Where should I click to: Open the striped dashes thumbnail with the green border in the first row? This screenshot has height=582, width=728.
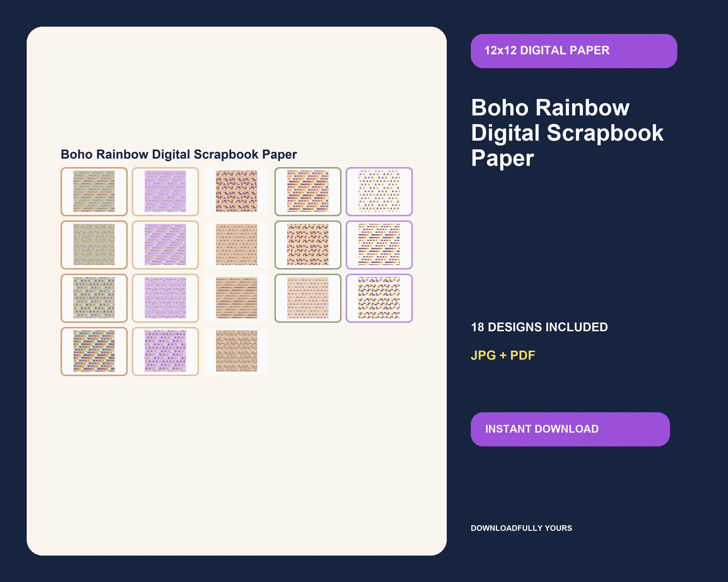click(308, 191)
